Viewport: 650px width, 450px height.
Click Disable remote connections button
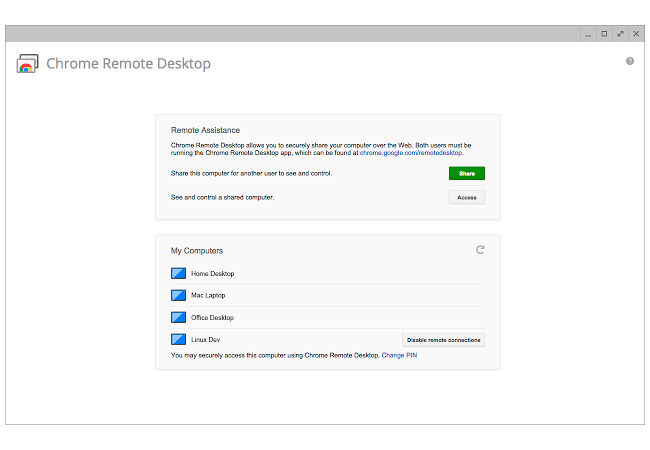tap(444, 340)
